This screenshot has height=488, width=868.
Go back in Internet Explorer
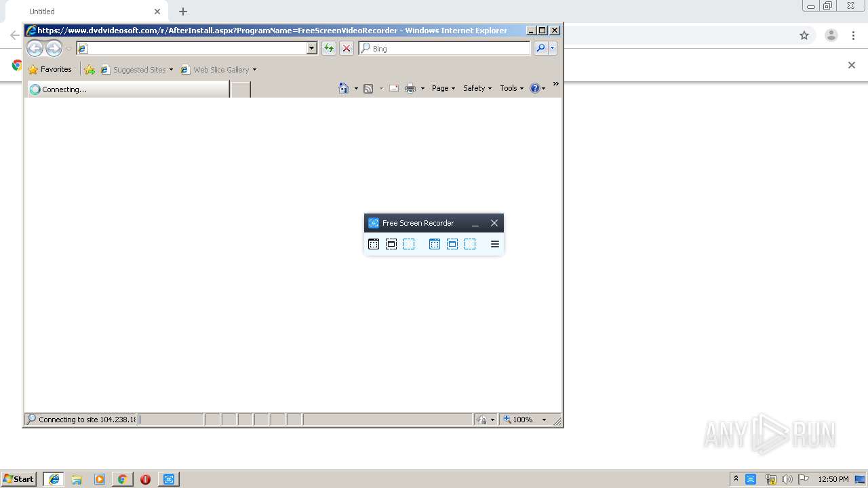pyautogui.click(x=35, y=48)
